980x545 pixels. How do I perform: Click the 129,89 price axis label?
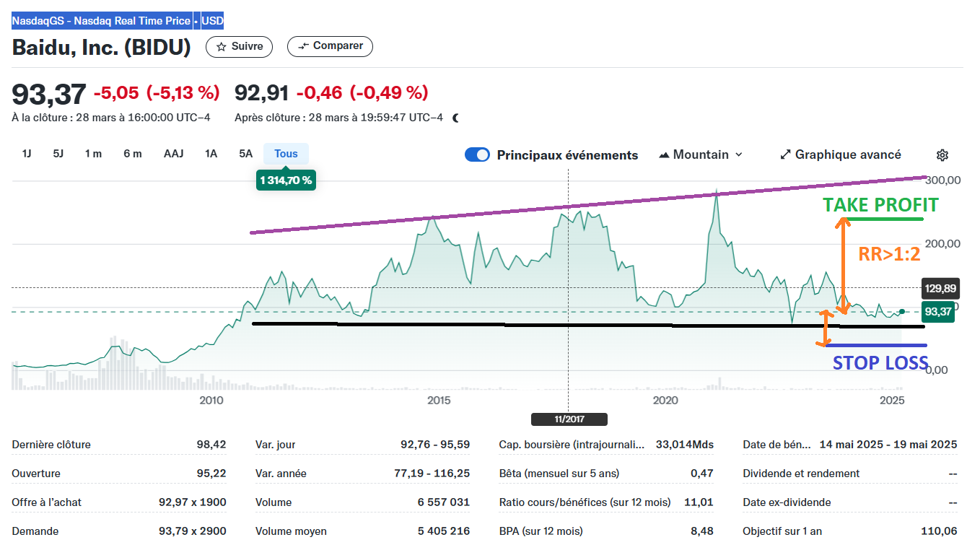[x=940, y=289]
